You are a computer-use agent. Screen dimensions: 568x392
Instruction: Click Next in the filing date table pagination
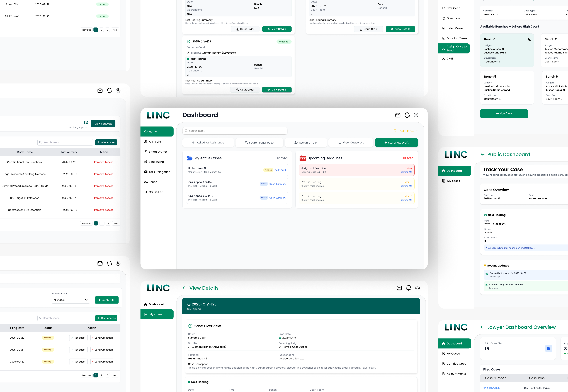pyautogui.click(x=115, y=375)
